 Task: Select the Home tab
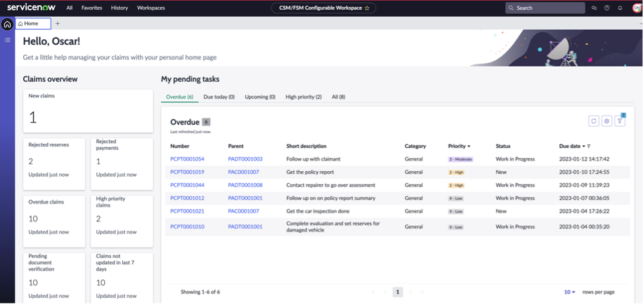coord(33,23)
